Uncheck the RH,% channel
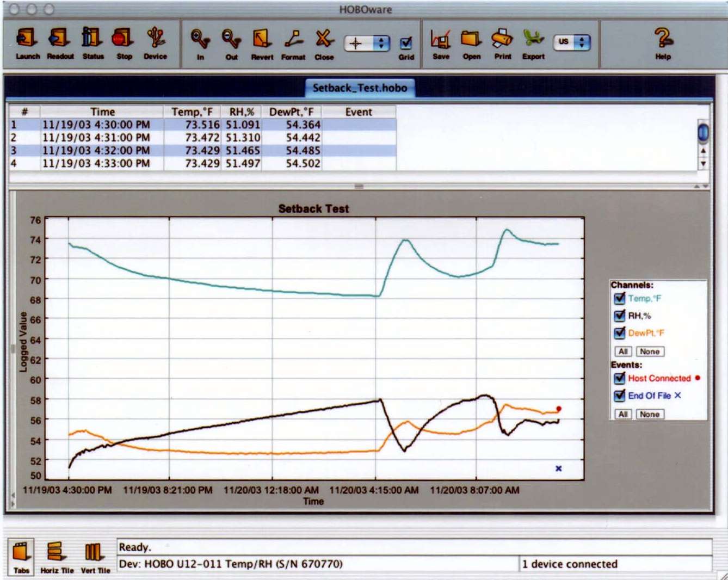Image resolution: width=728 pixels, height=580 pixels. coord(619,316)
